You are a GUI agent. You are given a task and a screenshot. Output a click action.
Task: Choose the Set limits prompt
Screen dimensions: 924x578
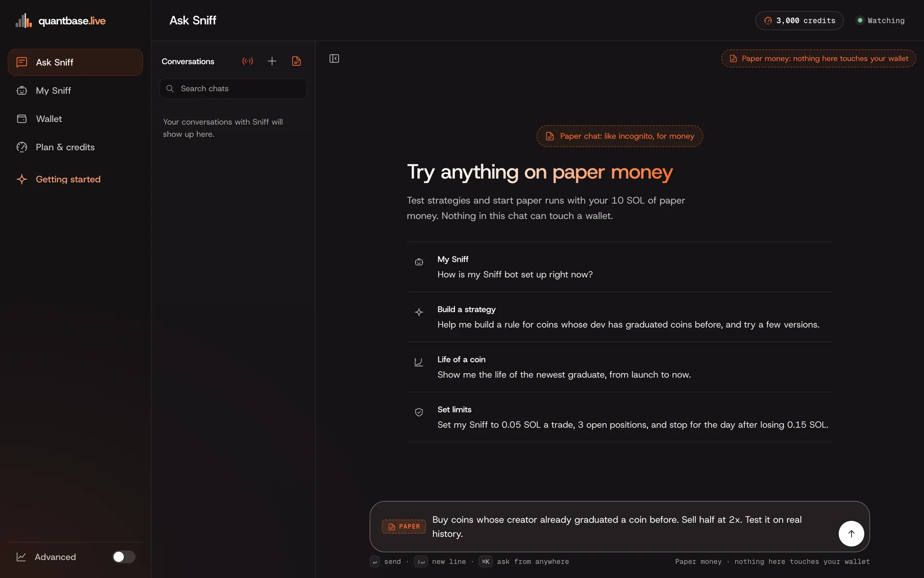620,417
